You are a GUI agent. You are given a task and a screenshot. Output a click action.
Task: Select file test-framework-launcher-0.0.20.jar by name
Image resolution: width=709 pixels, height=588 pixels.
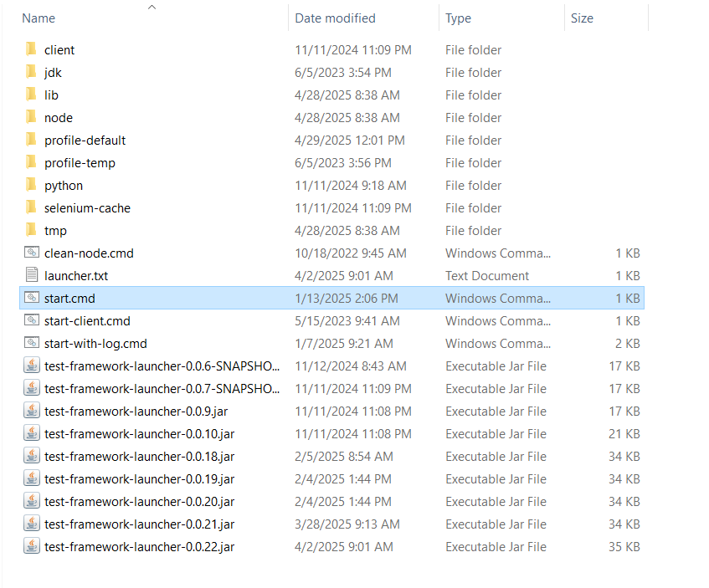click(139, 502)
